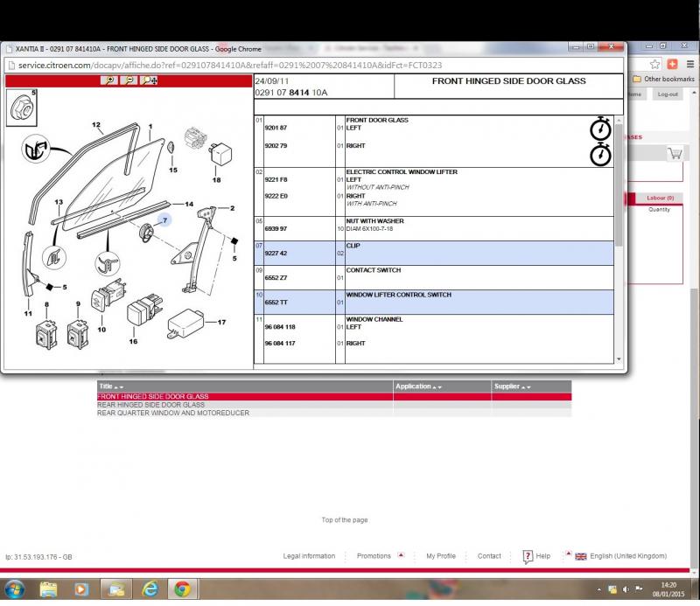Select CONTACT SWITCH part 6552 Z7
Viewport: 700px width, 606px height.
(x=276, y=278)
